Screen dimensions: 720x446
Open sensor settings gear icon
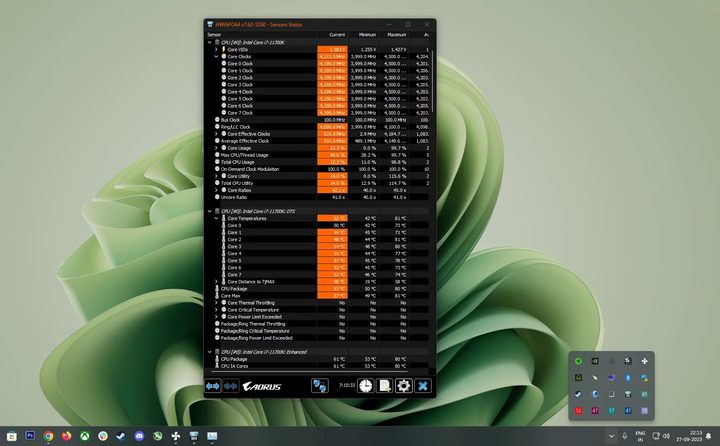[403, 386]
